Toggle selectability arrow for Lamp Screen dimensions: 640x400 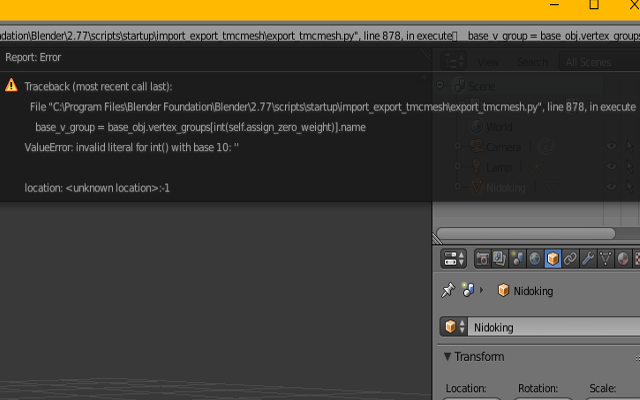coord(629,166)
